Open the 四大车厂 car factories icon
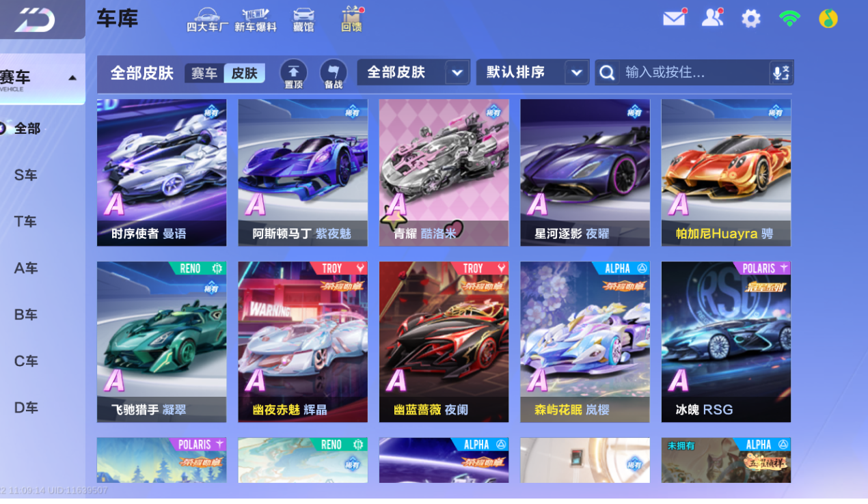Viewport: 868px width, 504px height. click(207, 20)
